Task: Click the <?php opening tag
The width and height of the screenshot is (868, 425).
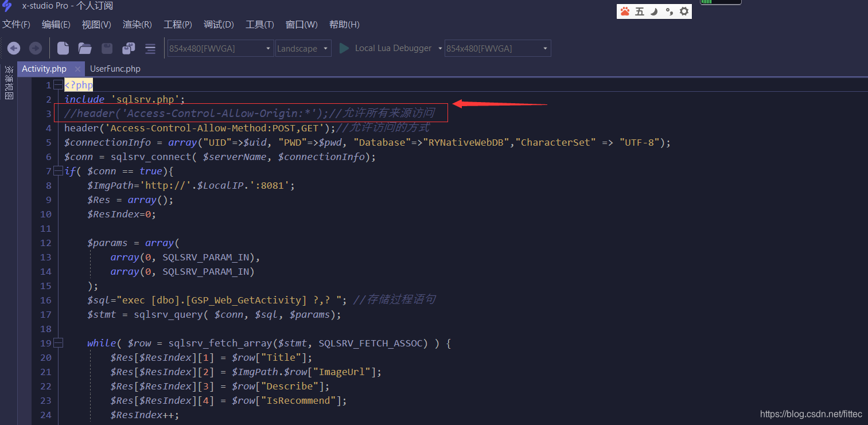Action: coord(79,85)
